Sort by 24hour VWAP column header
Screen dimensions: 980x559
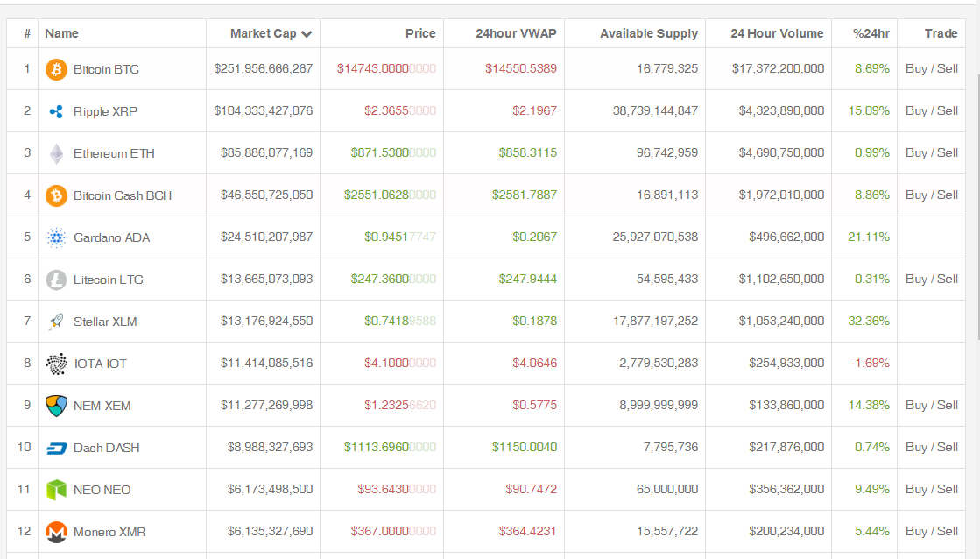tap(516, 34)
